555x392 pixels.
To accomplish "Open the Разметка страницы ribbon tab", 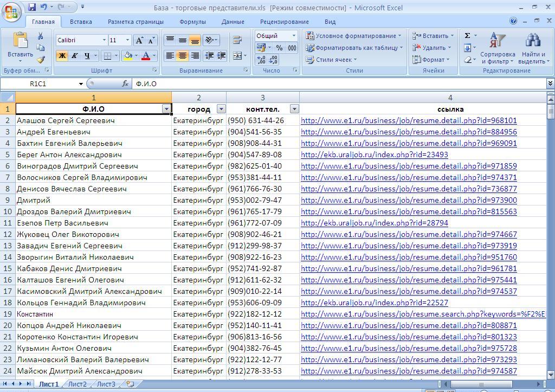I will (x=135, y=22).
